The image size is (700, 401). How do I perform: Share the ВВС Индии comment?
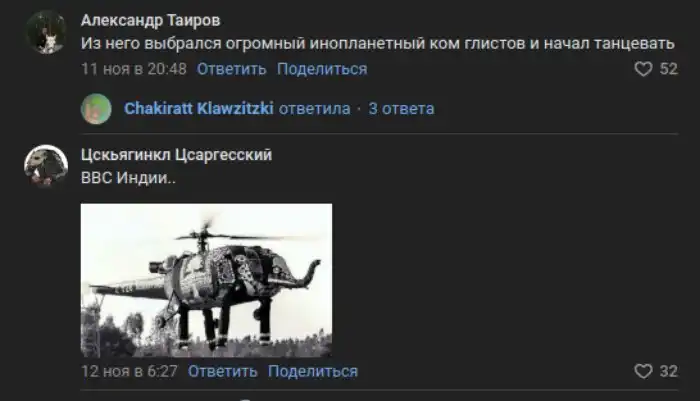[312, 371]
